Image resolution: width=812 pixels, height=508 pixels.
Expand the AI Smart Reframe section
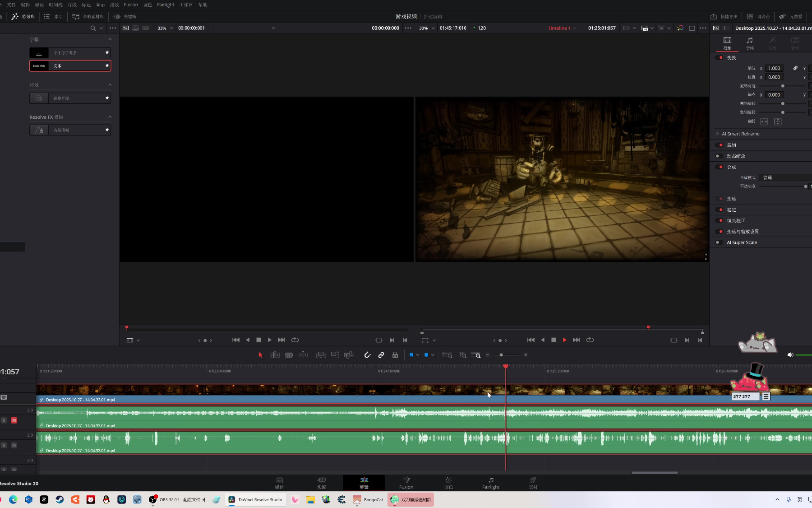717,134
